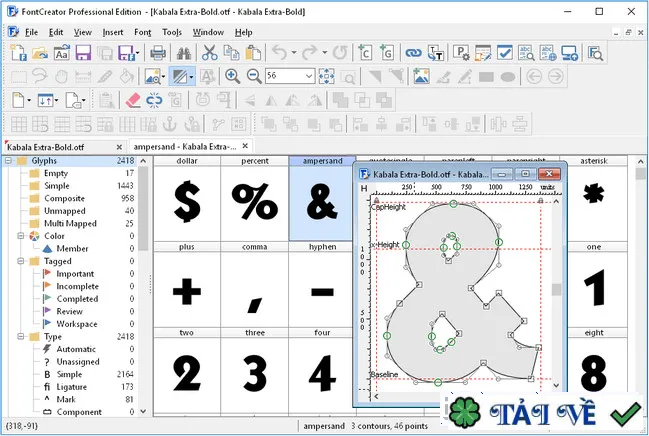Viewport: 649px width, 436px height.
Task: Click the Undo arrow icon
Action: pyautogui.click(x=279, y=53)
